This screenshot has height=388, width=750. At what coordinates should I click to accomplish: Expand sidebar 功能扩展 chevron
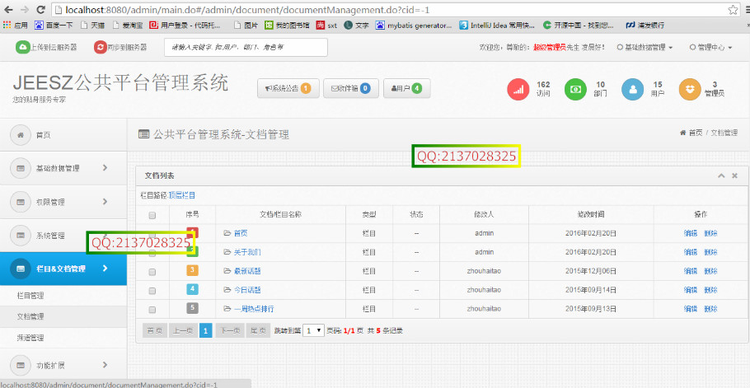pos(105,366)
